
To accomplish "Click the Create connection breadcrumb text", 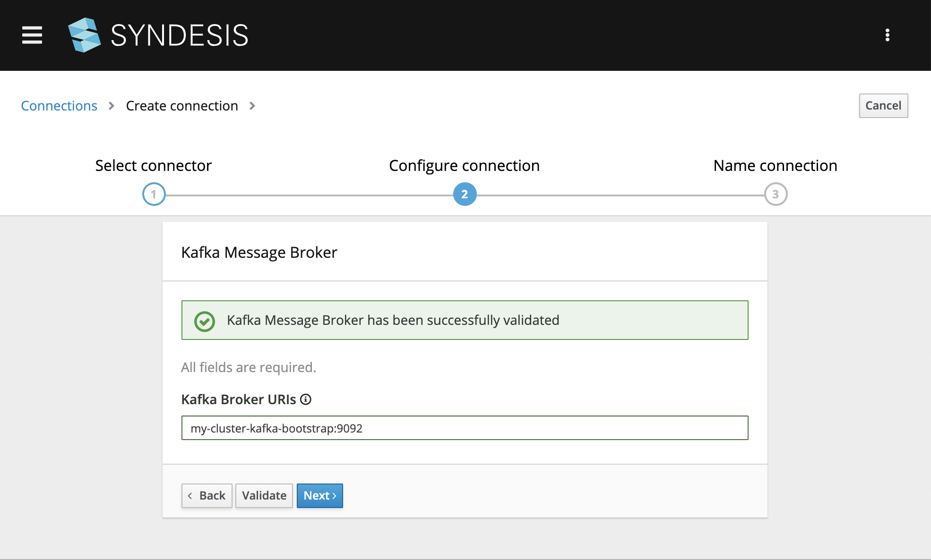I will 182,106.
